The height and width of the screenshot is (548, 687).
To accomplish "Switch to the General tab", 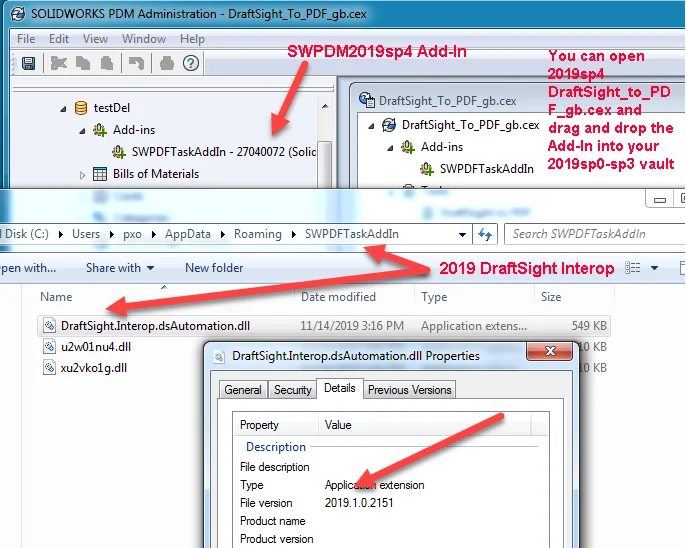I will coord(243,389).
